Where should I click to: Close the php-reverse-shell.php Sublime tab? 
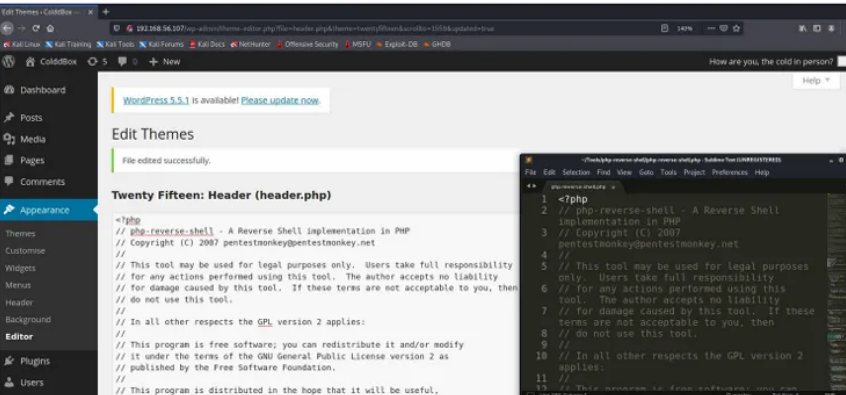[613, 187]
